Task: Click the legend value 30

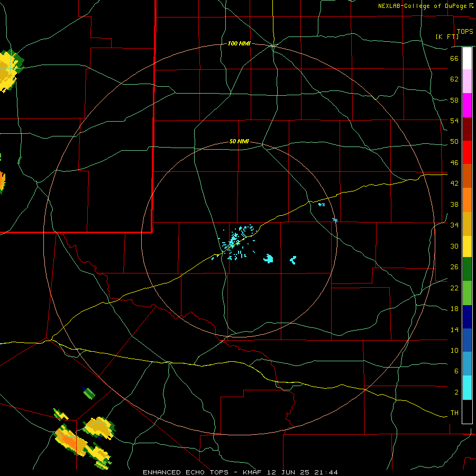Action: (454, 246)
